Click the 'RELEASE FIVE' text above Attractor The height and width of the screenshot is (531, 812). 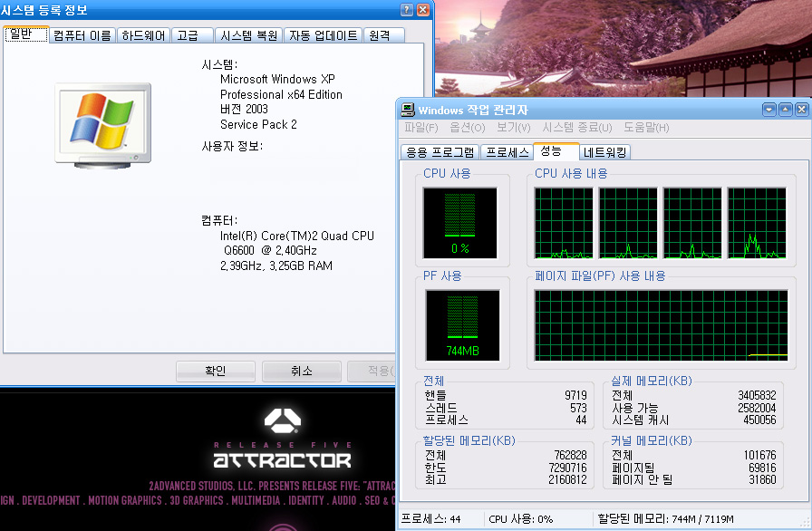tap(283, 445)
